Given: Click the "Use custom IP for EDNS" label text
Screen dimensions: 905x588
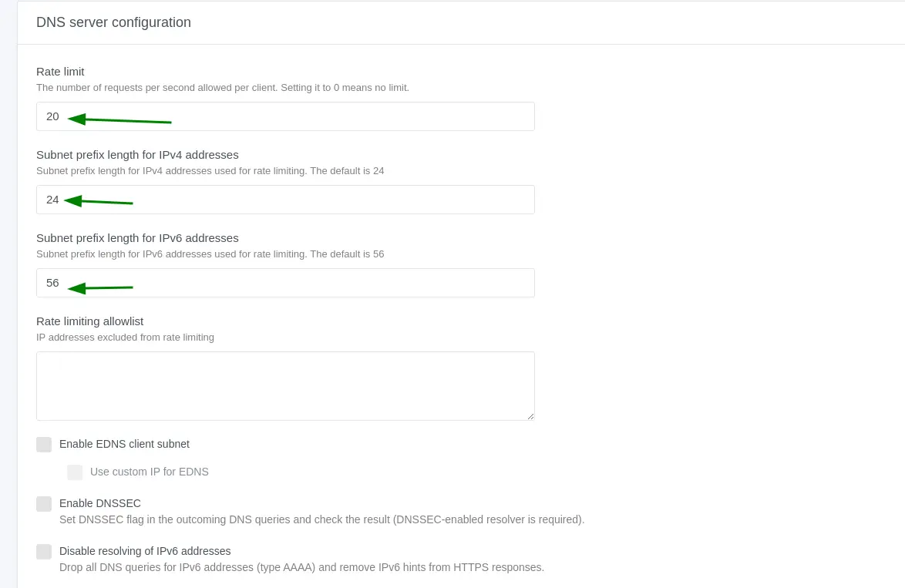Looking at the screenshot, I should pyautogui.click(x=150, y=472).
